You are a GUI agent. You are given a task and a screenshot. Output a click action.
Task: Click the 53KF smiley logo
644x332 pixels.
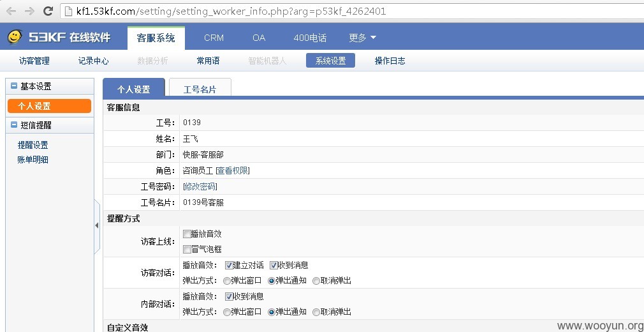coord(15,37)
